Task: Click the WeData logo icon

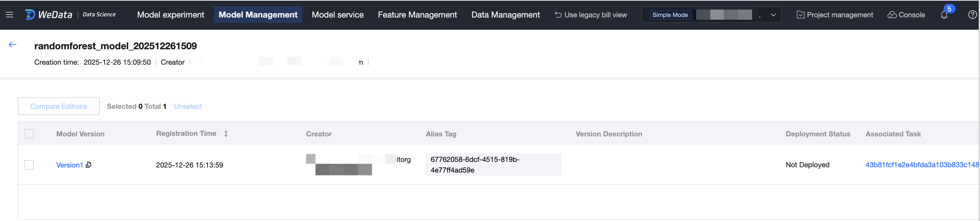Action: [30, 15]
